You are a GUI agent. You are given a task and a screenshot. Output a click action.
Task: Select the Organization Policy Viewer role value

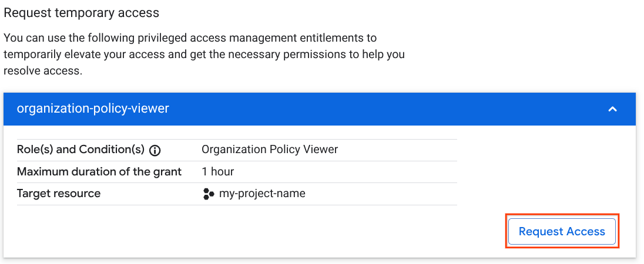[x=270, y=150]
